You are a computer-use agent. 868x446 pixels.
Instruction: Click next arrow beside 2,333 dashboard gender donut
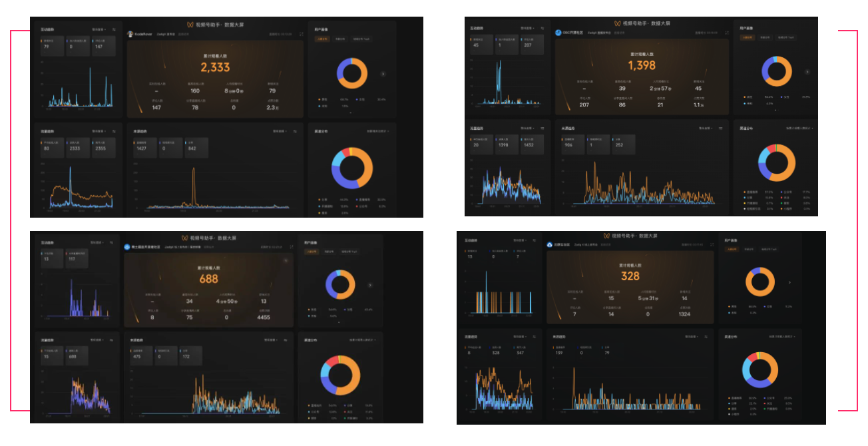coord(383,74)
